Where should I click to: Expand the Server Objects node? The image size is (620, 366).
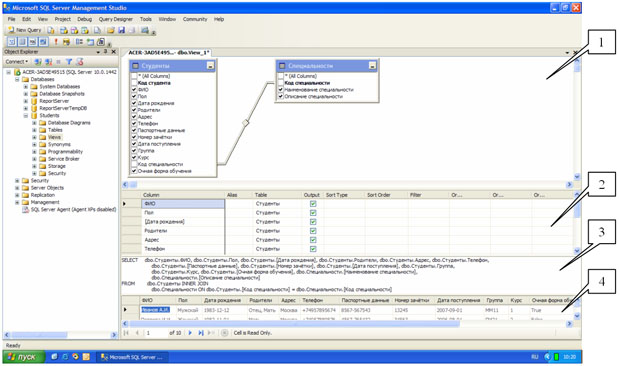[x=17, y=188]
